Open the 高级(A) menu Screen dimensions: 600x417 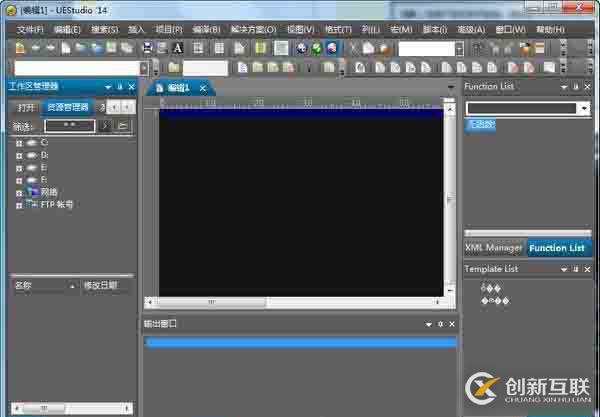click(471, 29)
